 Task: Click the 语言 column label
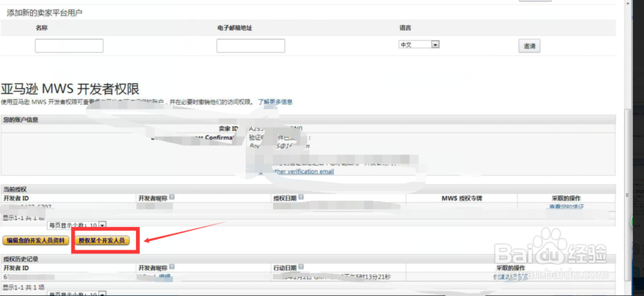tap(405, 28)
